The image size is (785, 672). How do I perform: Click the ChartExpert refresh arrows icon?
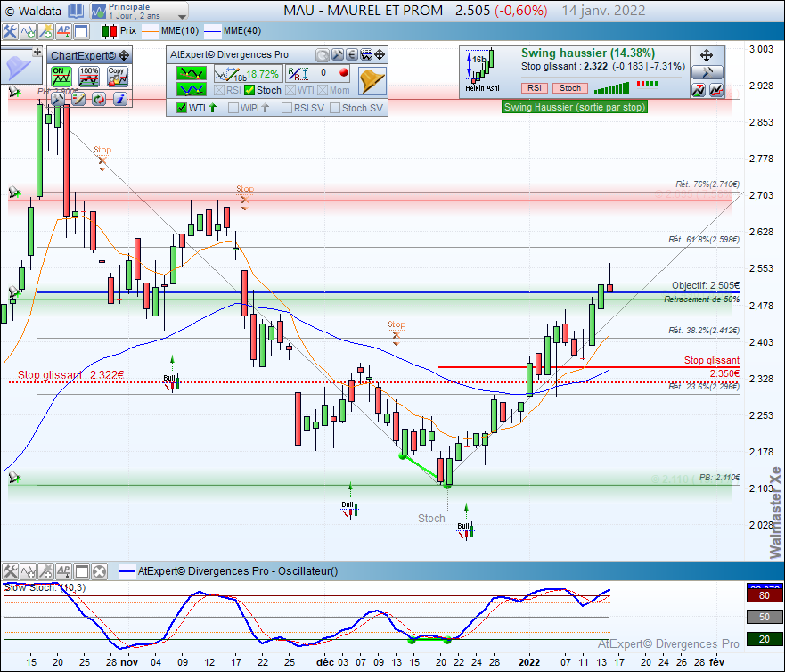[x=99, y=99]
